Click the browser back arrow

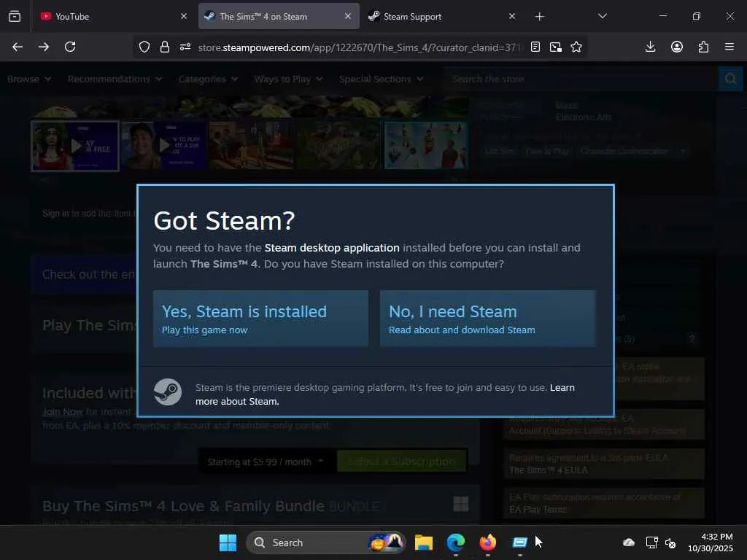tap(18, 47)
